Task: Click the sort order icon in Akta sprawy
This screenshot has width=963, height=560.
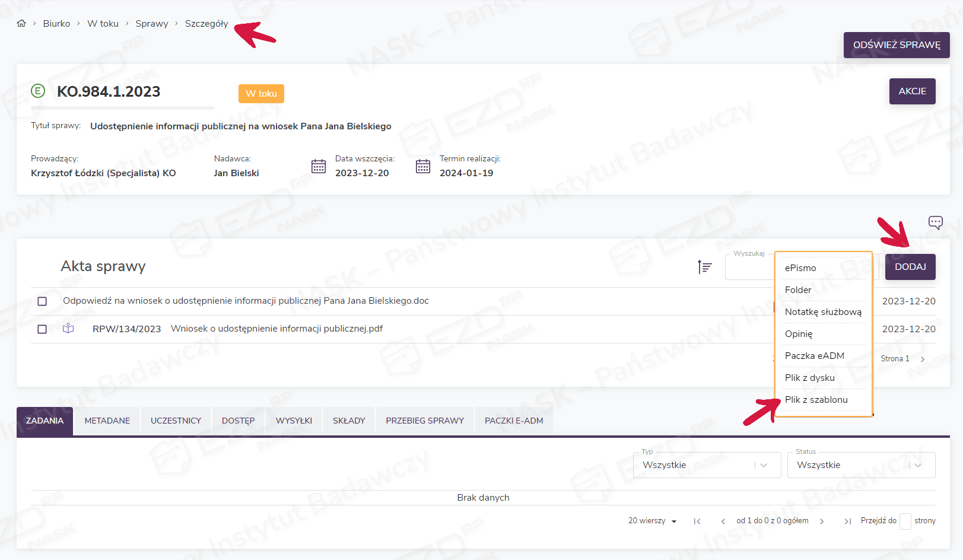Action: (704, 267)
